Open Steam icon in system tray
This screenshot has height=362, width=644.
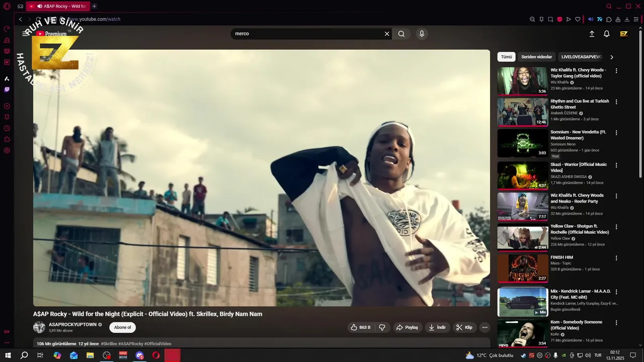tap(523, 355)
